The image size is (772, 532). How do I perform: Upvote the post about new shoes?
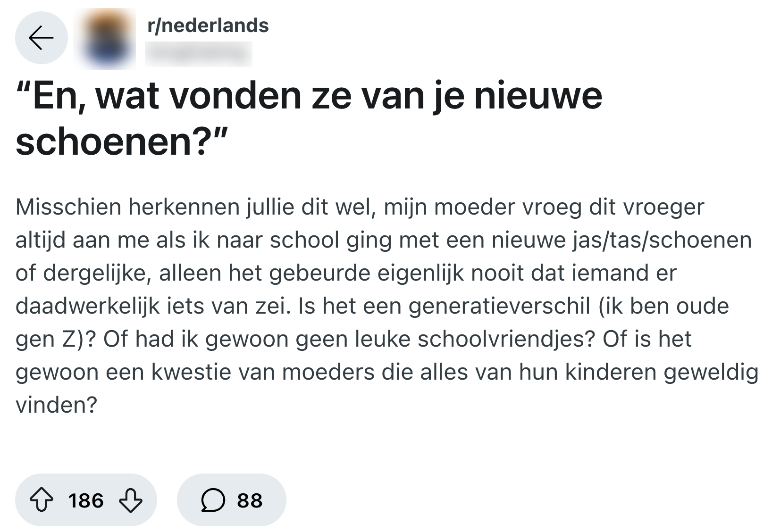(42, 500)
